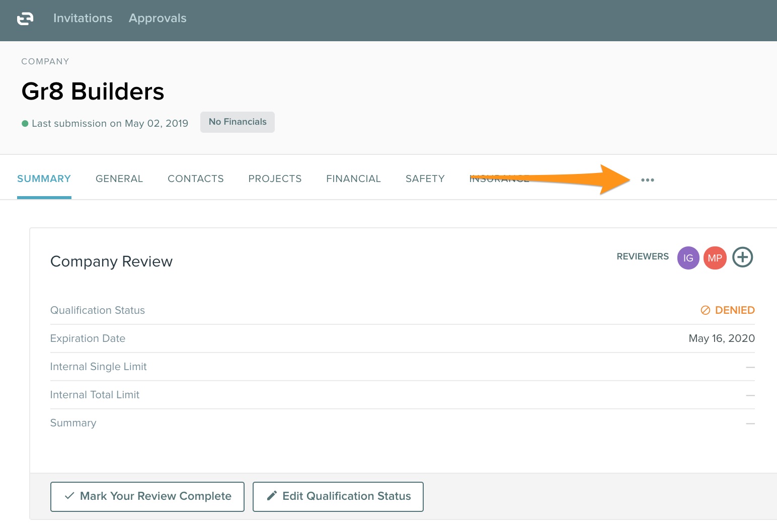Click the IG reviewer avatar
Screen dimensions: 777x532
pyautogui.click(x=688, y=258)
